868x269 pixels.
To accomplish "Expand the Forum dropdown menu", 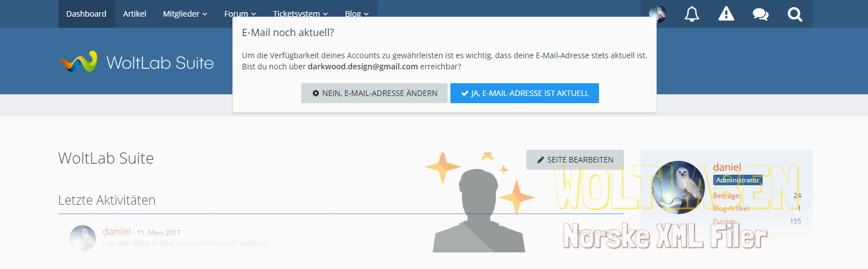I will (x=240, y=14).
